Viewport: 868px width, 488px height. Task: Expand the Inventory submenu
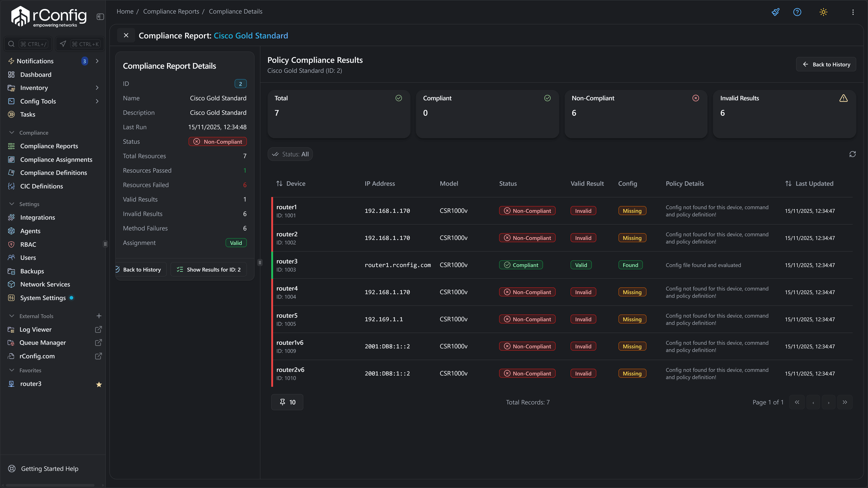[97, 88]
